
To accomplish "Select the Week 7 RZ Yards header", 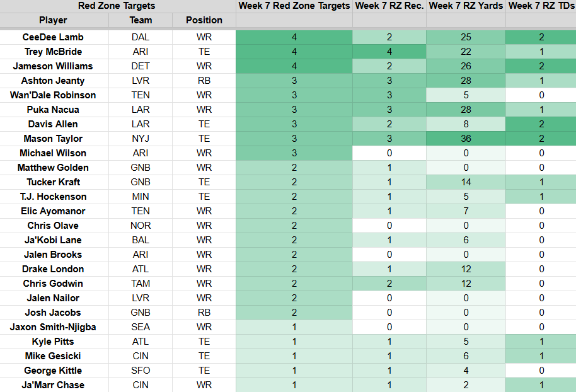I will click(466, 6).
